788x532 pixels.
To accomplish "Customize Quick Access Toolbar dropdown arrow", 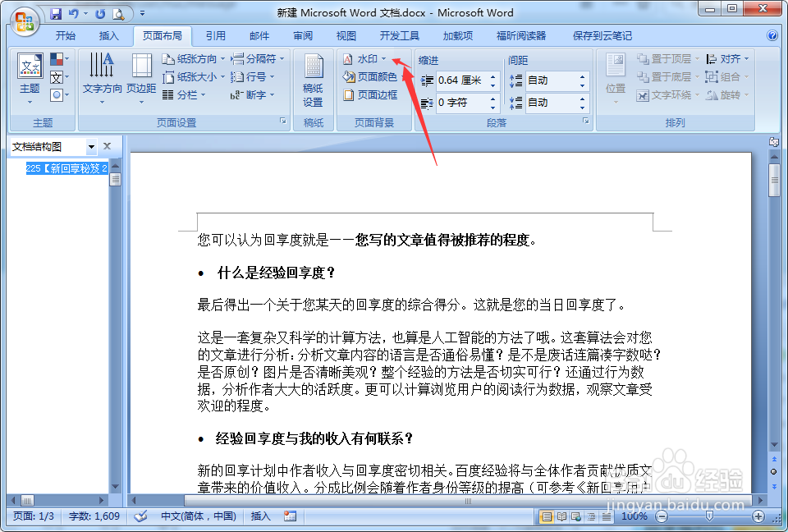I will pyautogui.click(x=142, y=14).
